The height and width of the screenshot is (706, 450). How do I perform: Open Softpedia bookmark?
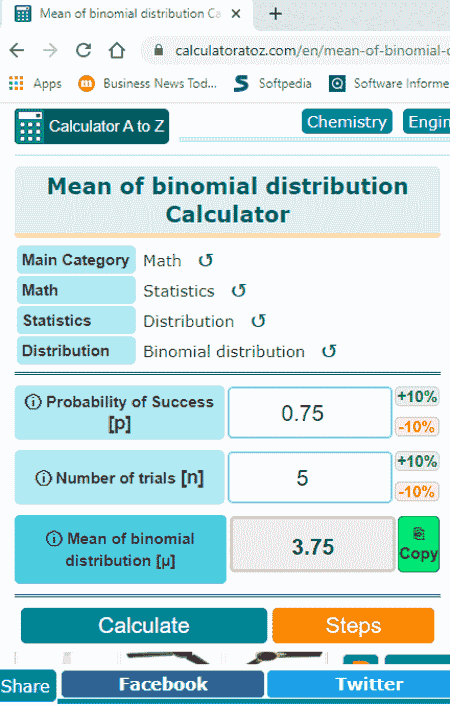[273, 83]
